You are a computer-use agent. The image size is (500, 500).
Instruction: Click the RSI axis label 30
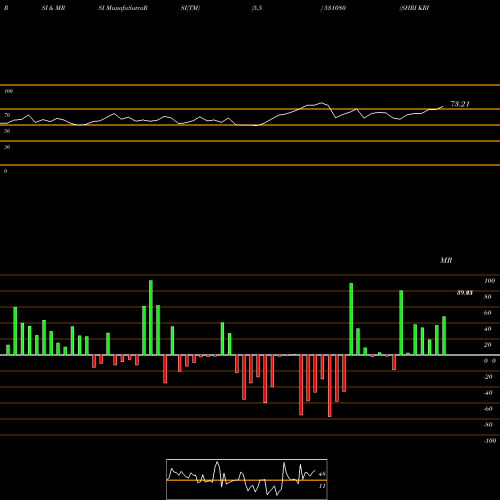tap(7, 147)
